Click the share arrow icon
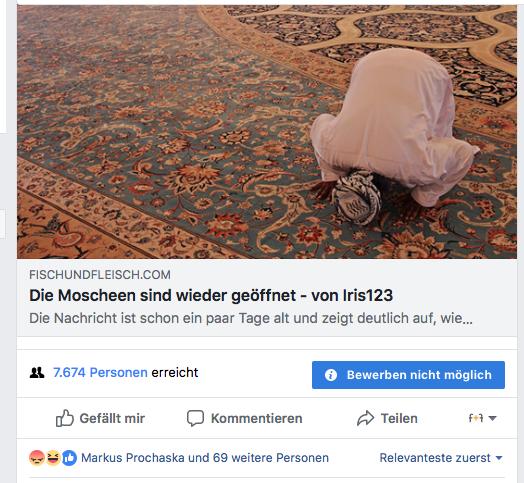The height and width of the screenshot is (483, 524). (x=365, y=418)
